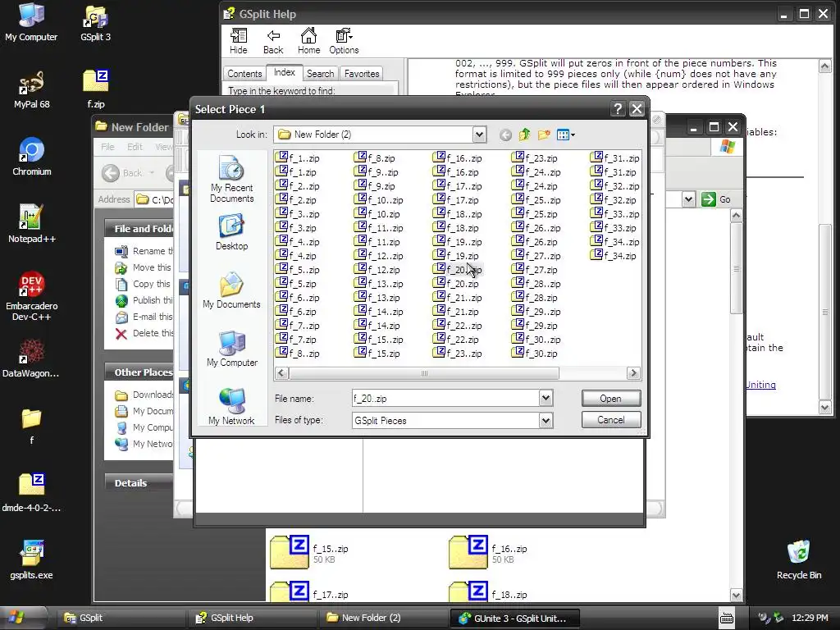Click the Cancel button in Select Piece dialog
This screenshot has height=630, width=840.
(x=610, y=420)
